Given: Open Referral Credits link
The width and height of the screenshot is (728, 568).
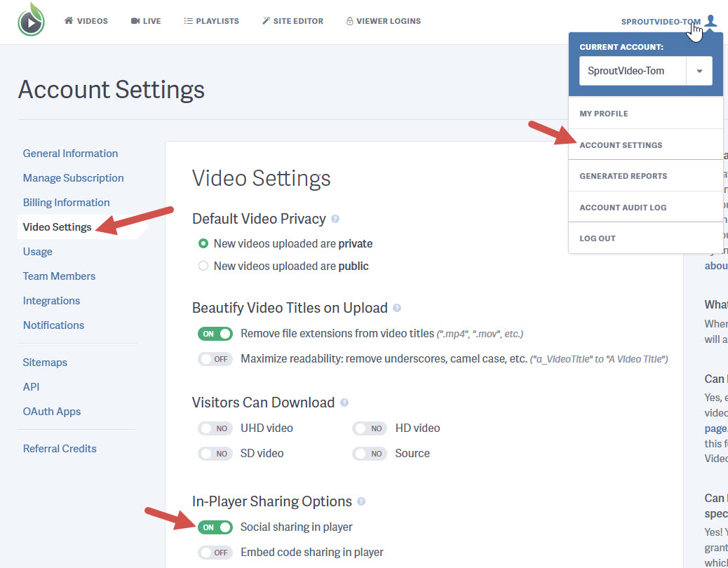Looking at the screenshot, I should [x=60, y=449].
